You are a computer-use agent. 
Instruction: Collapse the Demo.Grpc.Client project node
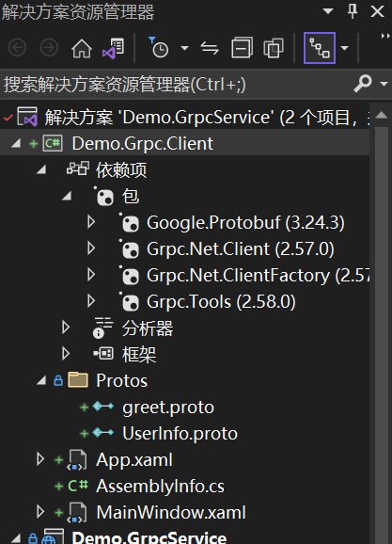[16, 143]
